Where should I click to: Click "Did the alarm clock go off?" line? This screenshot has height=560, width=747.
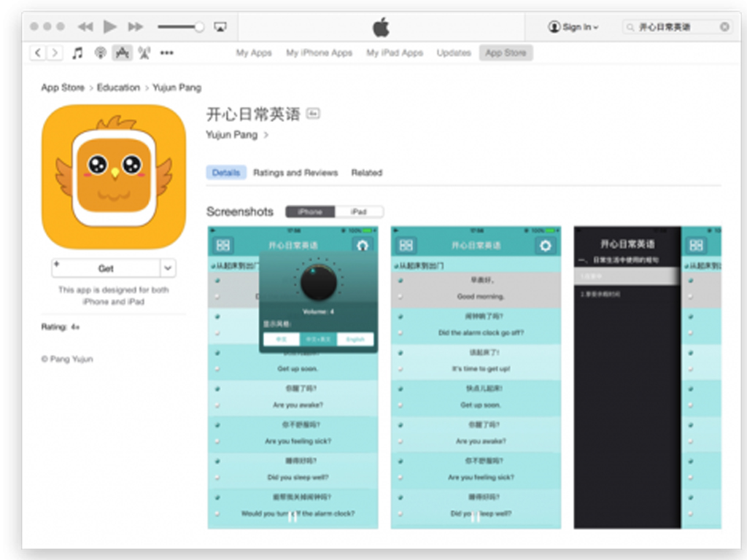coord(481,332)
